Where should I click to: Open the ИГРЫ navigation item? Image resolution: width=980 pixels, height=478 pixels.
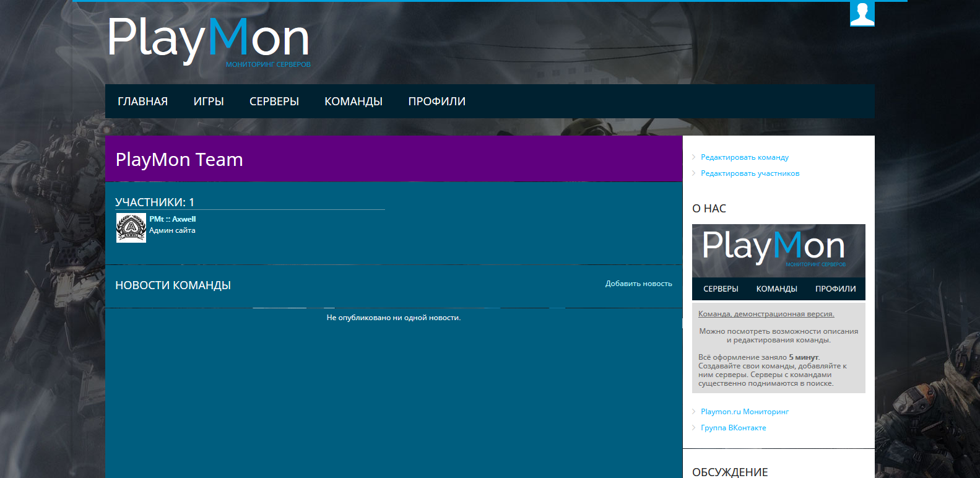point(209,102)
